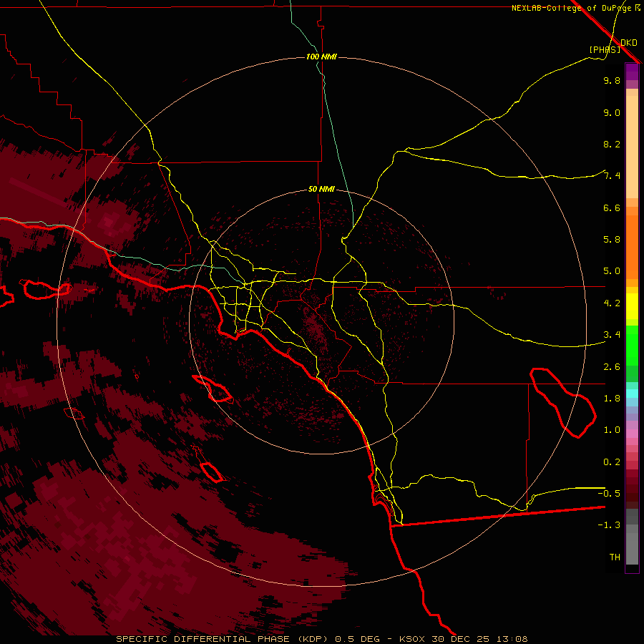Click the -0.5 value on color scale

coord(609,493)
